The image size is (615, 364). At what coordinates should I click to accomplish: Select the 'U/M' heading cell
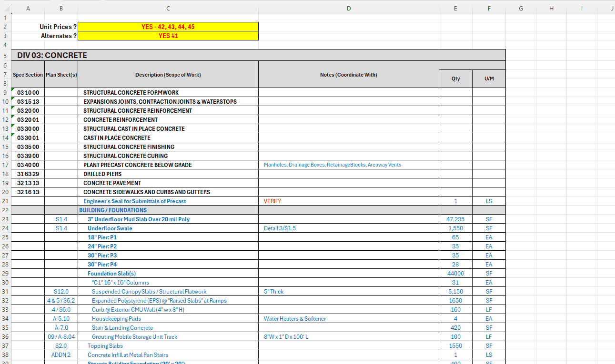click(489, 79)
